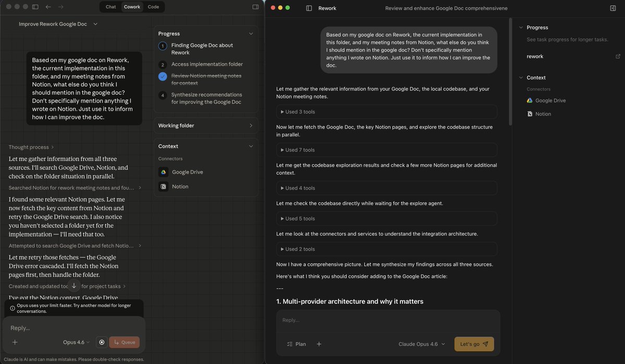Expand 'Attempted to search Google Drive' step
This screenshot has width=625, height=364.
pyautogui.click(x=75, y=245)
